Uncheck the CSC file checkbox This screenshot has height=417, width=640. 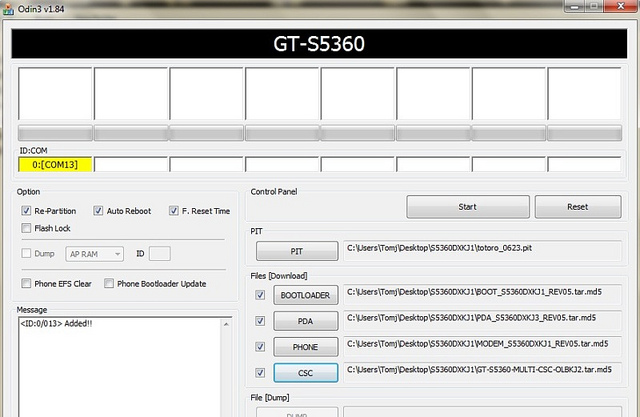coord(260,373)
